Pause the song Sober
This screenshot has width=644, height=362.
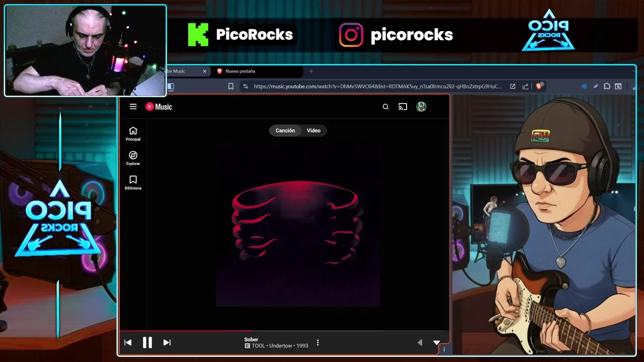[x=147, y=342]
